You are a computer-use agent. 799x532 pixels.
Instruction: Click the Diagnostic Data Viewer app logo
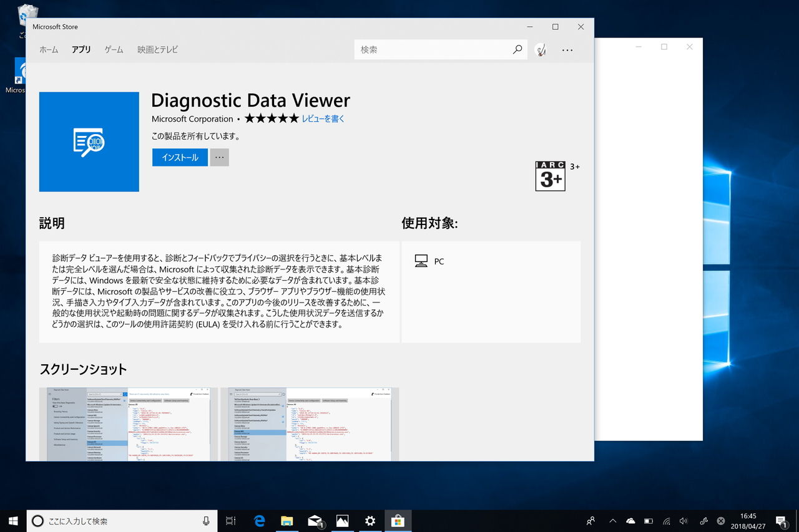(x=89, y=142)
